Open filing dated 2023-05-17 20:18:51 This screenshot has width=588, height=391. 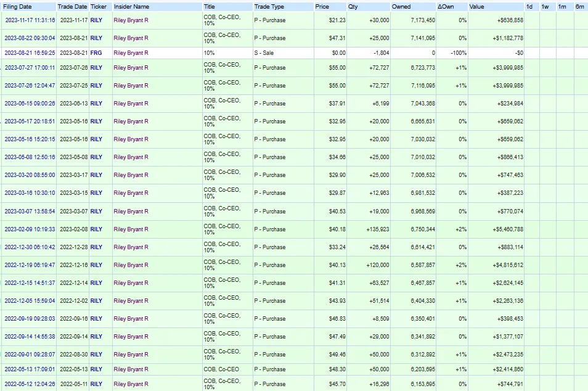(x=30, y=121)
